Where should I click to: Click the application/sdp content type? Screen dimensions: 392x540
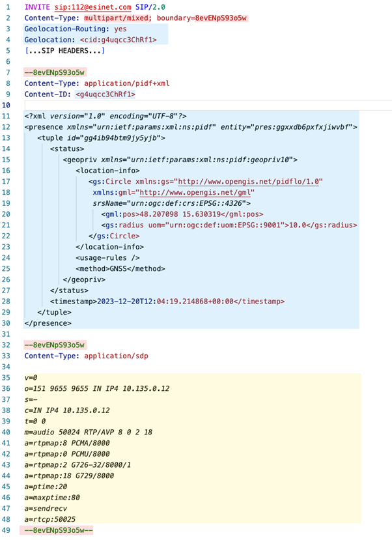point(113,356)
